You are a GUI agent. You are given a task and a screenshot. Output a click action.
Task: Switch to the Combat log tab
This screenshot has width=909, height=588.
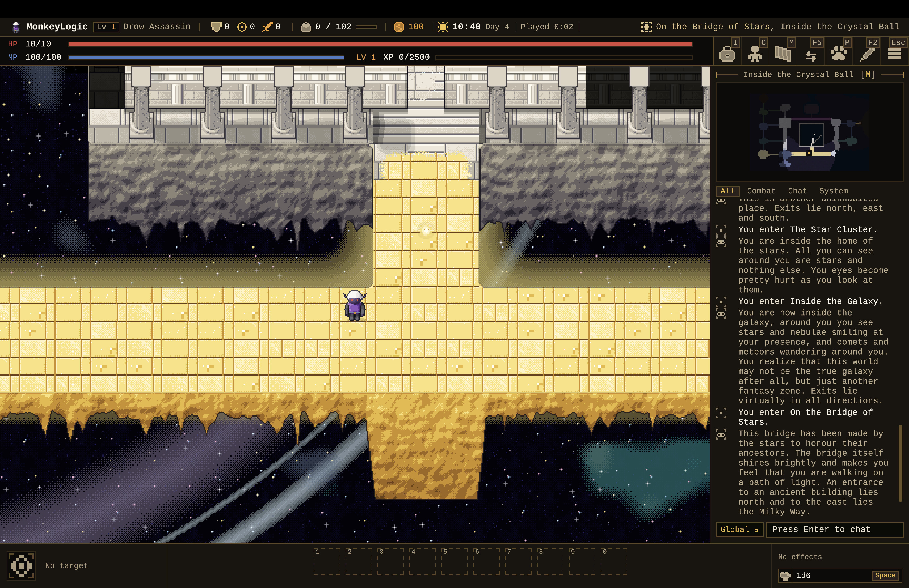click(761, 191)
